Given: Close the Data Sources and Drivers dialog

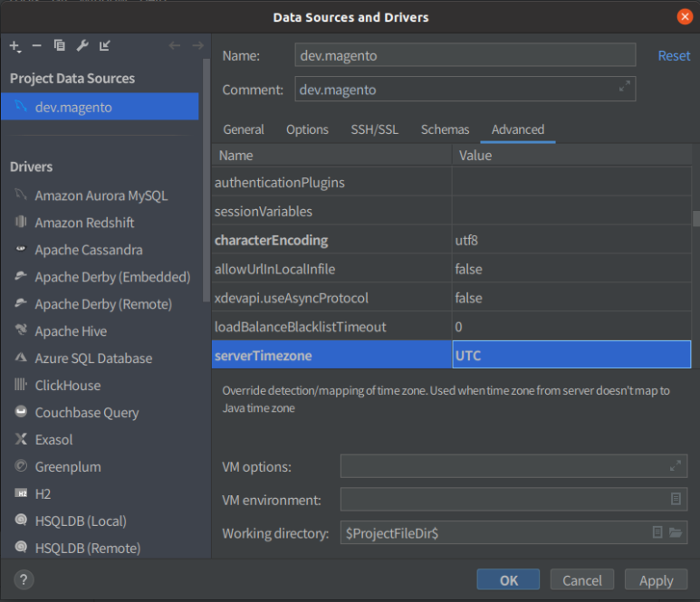Looking at the screenshot, I should (685, 17).
